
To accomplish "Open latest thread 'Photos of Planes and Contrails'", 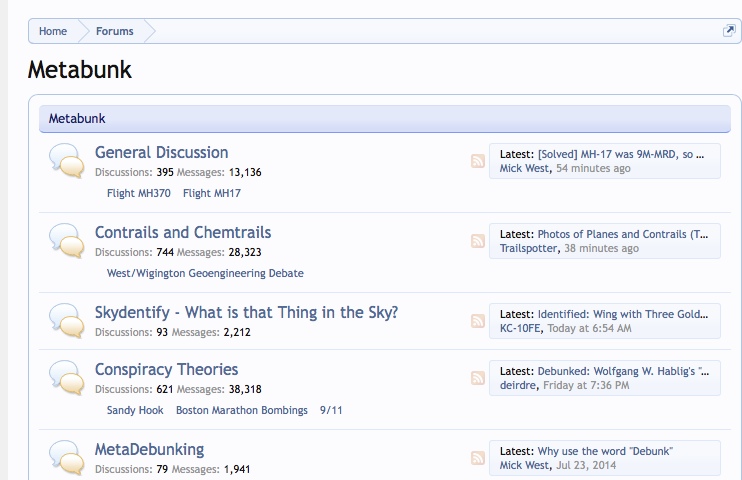I will (623, 234).
